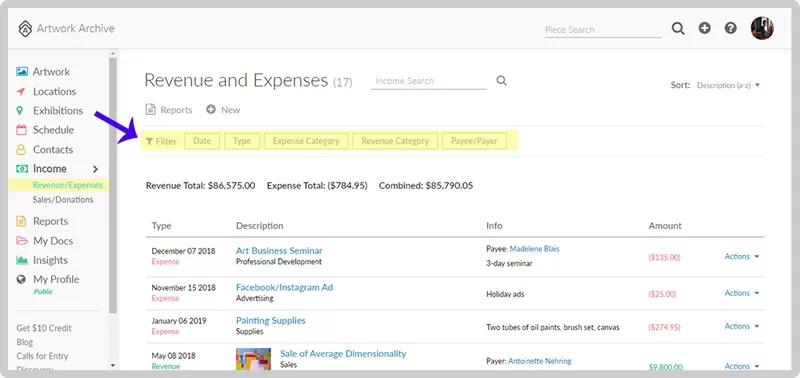Open the help question mark icon
800x378 pixels.
tap(731, 29)
